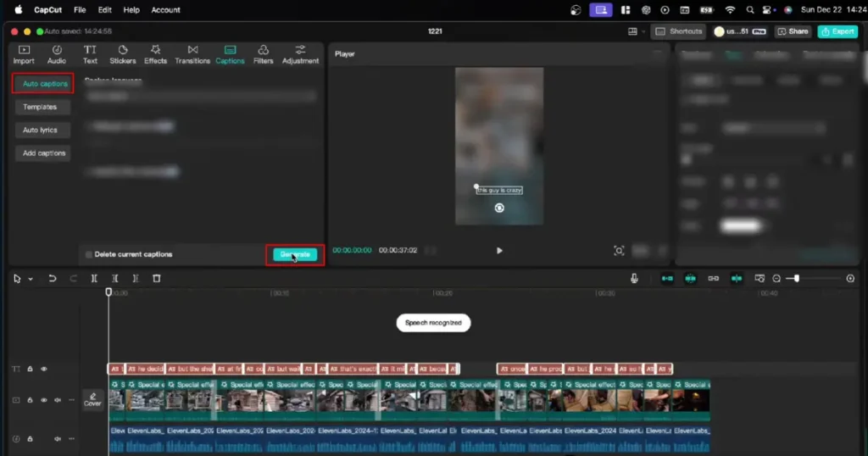Click the playhead marker on the ruler
Viewport: 868px width, 456px height.
click(x=108, y=292)
